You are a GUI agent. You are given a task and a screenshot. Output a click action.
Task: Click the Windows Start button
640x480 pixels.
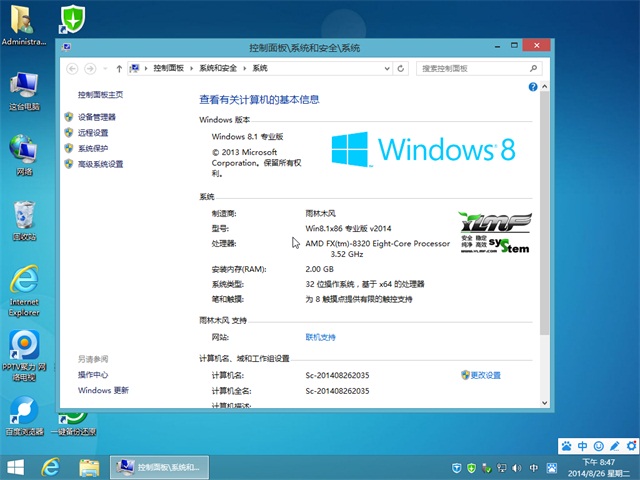[16, 467]
